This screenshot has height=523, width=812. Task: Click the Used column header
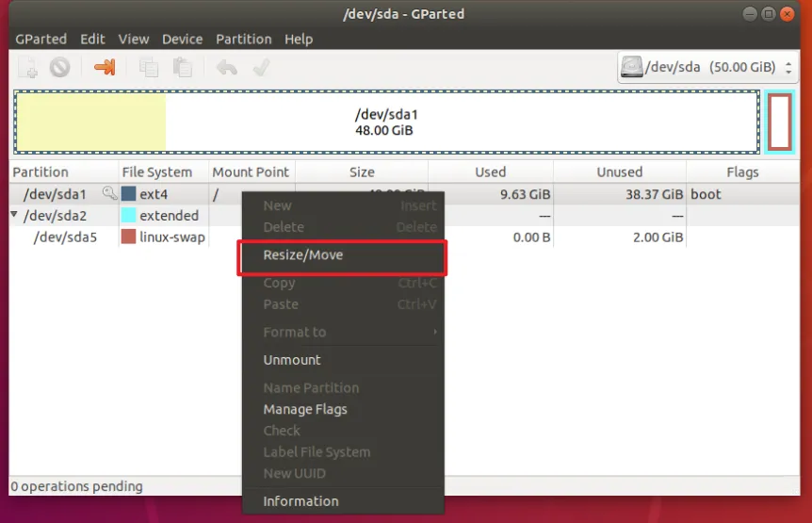[491, 172]
